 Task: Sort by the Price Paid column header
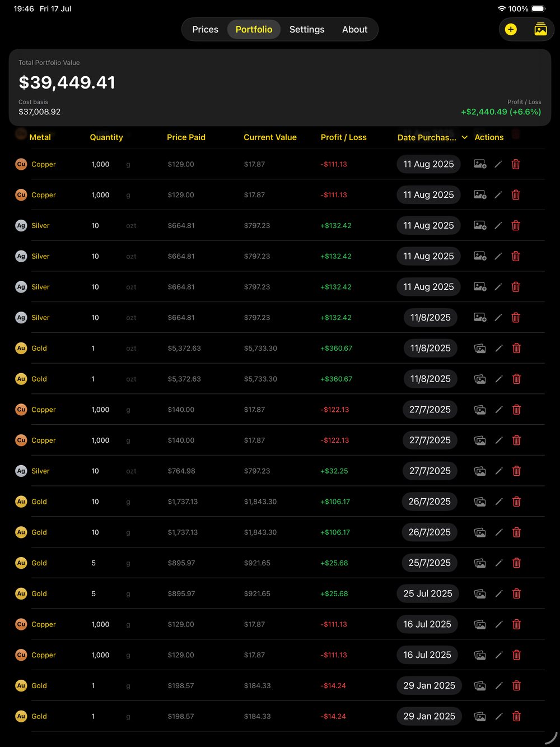(x=186, y=137)
